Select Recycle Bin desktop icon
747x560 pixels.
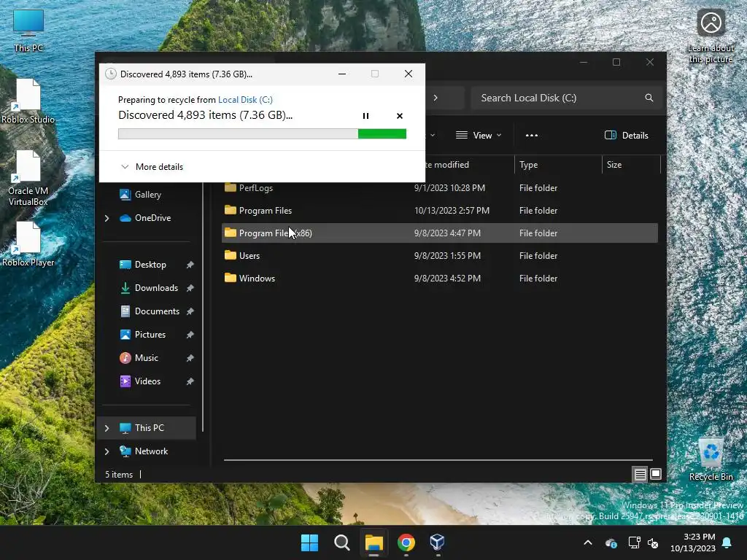click(x=711, y=459)
